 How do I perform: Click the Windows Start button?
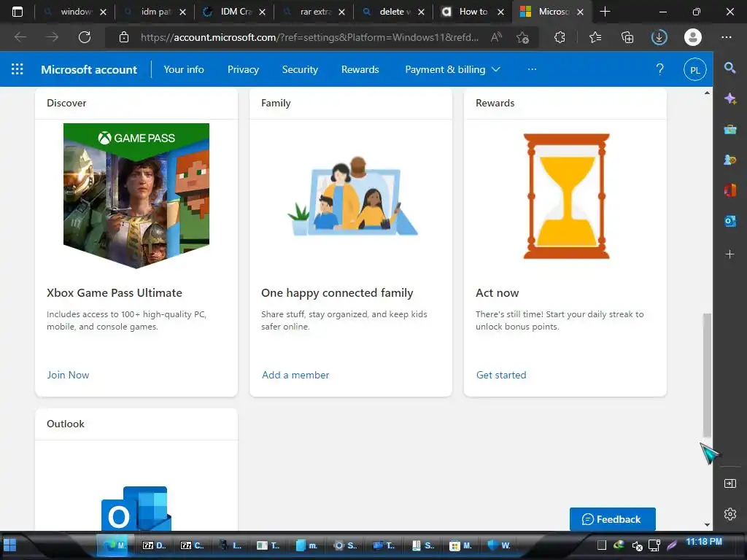pos(10,545)
